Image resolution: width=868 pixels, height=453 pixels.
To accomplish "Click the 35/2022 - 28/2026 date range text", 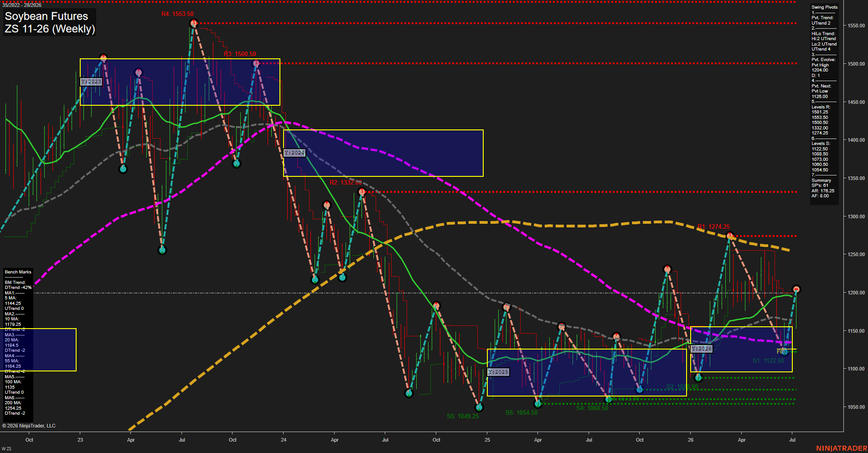I will [x=21, y=5].
